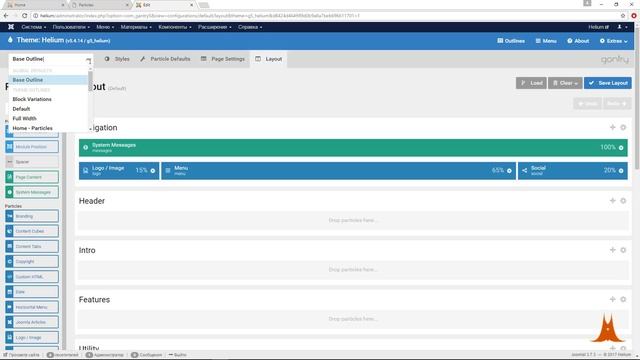Select Full Width outline

coord(48,118)
